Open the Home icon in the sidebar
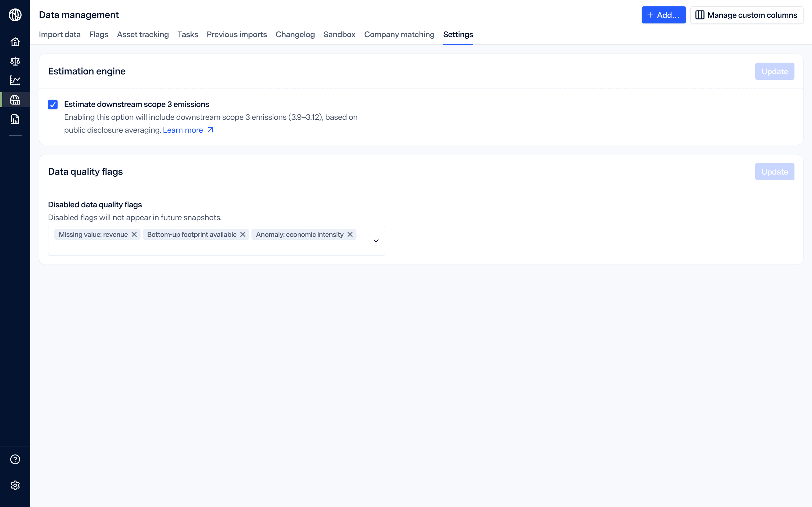 (x=15, y=42)
